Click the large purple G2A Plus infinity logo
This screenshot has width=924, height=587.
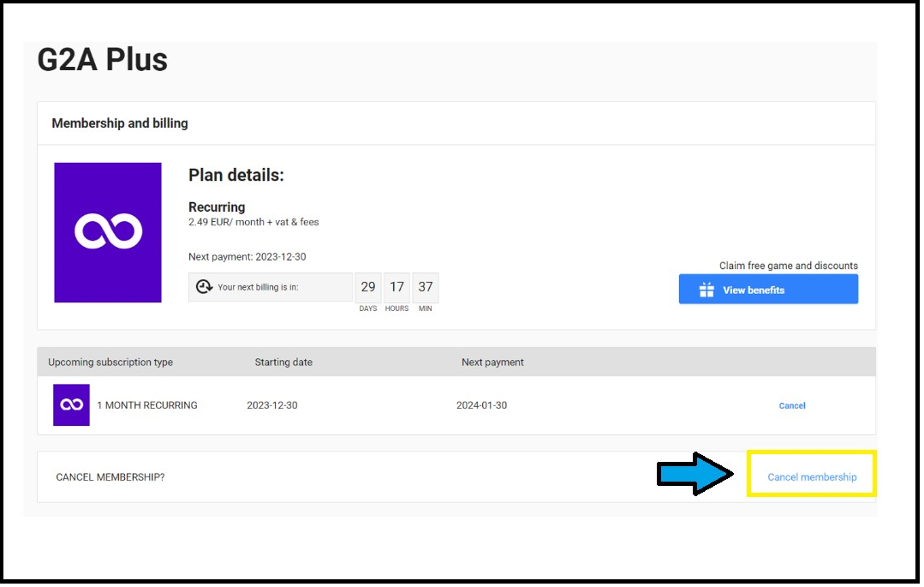click(x=108, y=232)
